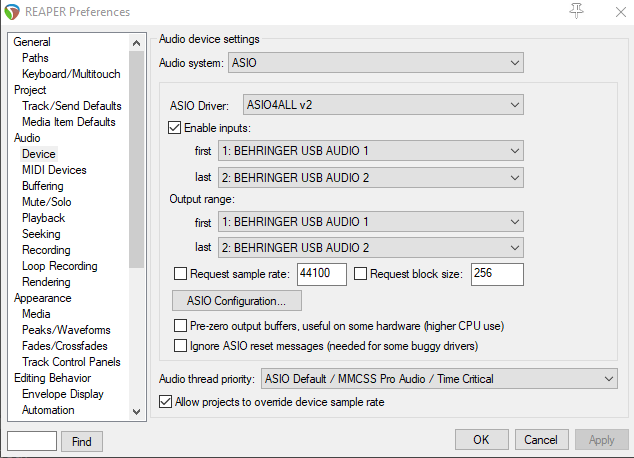
Task: Click the block size field showing 256
Action: [497, 274]
